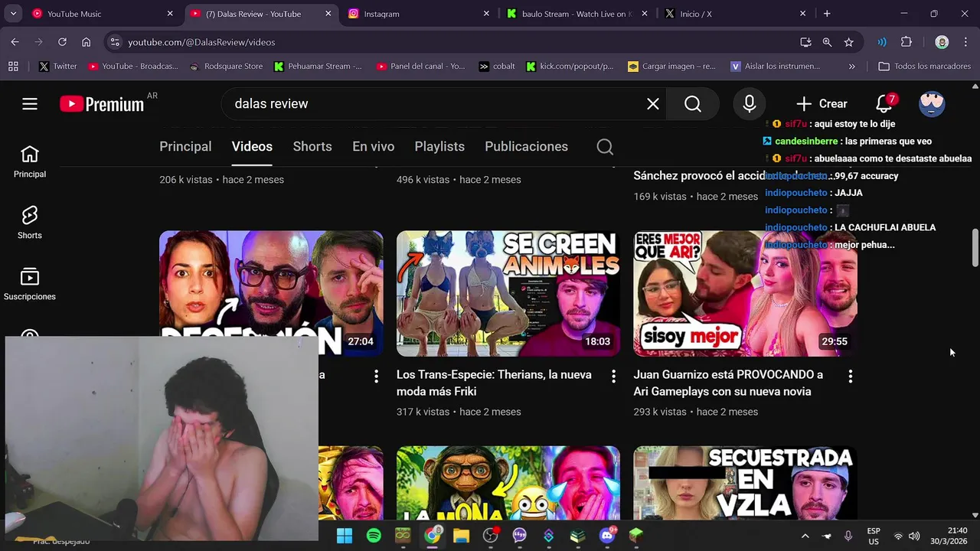Open the Todos los marcadores folder

pyautogui.click(x=924, y=67)
